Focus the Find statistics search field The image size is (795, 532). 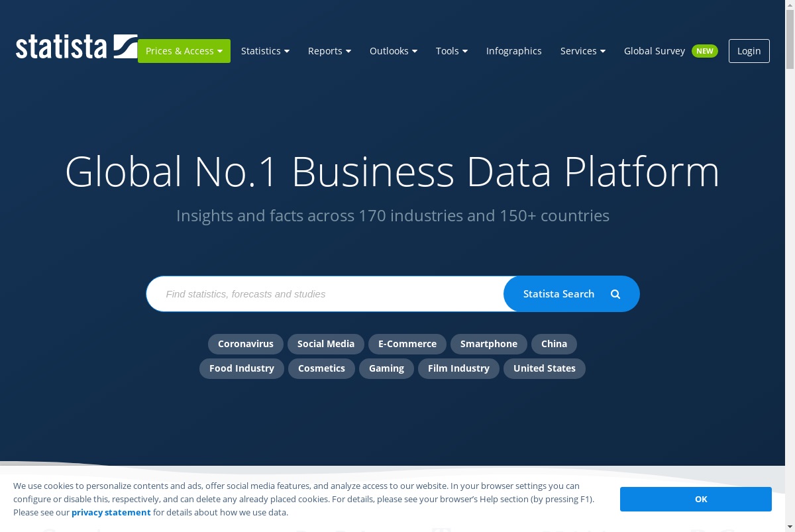point(325,293)
